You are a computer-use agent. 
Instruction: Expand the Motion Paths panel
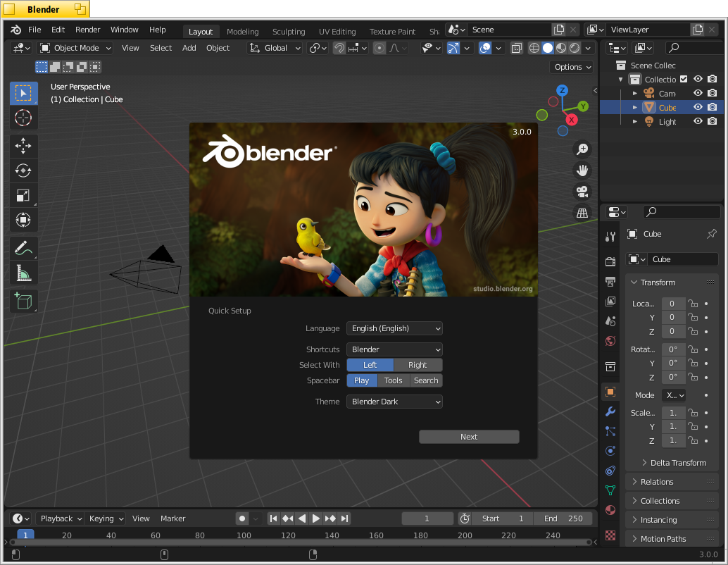coord(672,539)
